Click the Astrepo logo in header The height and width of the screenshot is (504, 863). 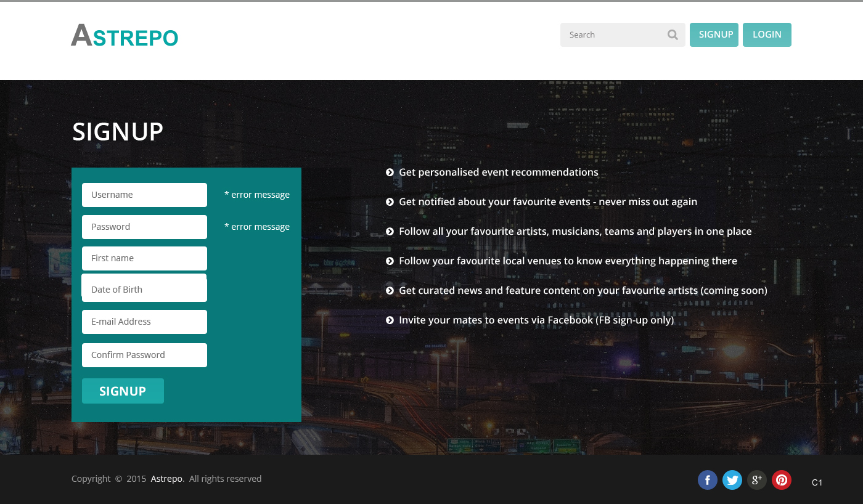pyautogui.click(x=125, y=36)
